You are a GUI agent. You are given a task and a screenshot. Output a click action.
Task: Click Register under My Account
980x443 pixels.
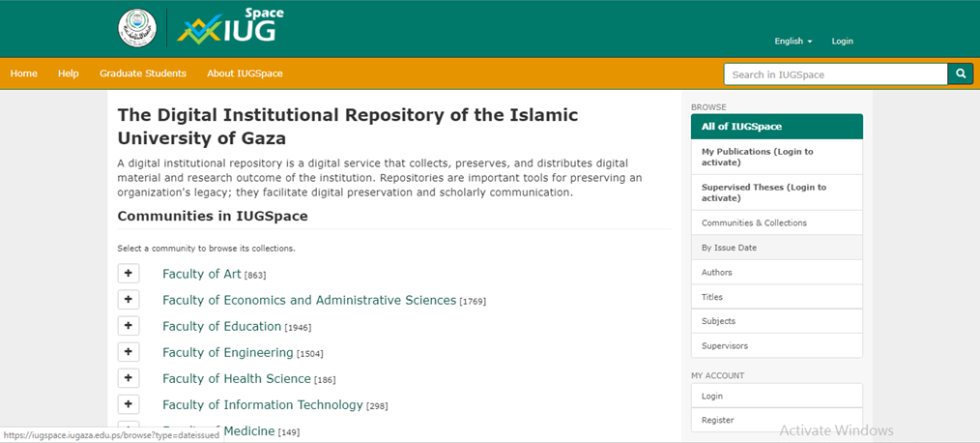point(777,421)
